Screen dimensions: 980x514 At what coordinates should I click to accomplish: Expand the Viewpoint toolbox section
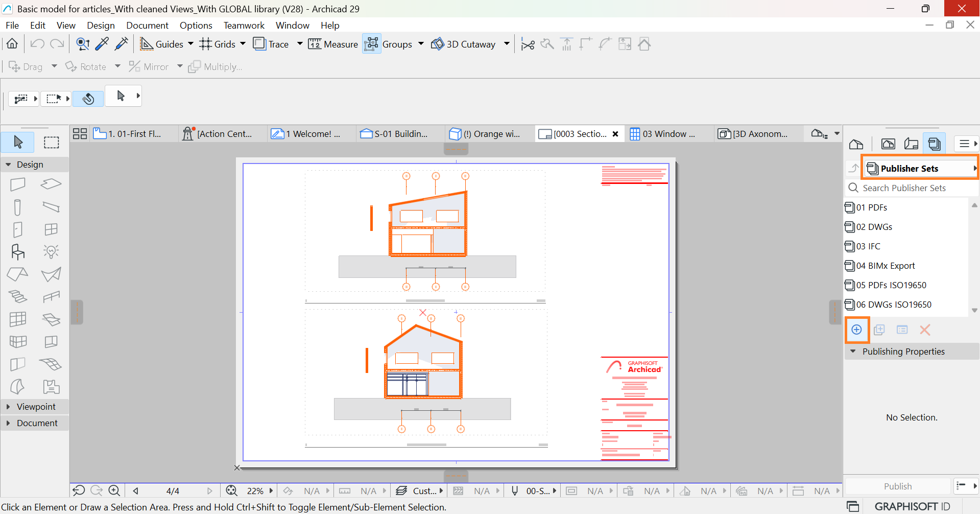(8, 407)
